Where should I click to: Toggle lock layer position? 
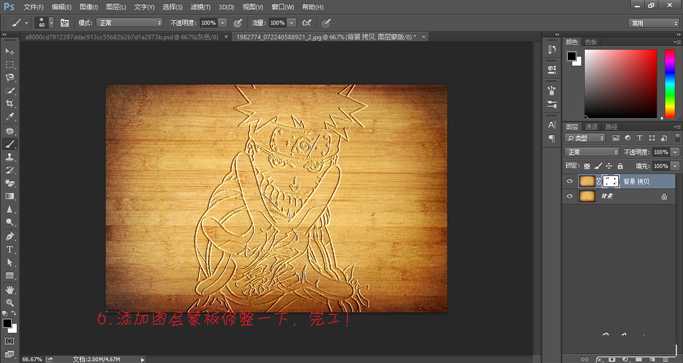coord(609,166)
